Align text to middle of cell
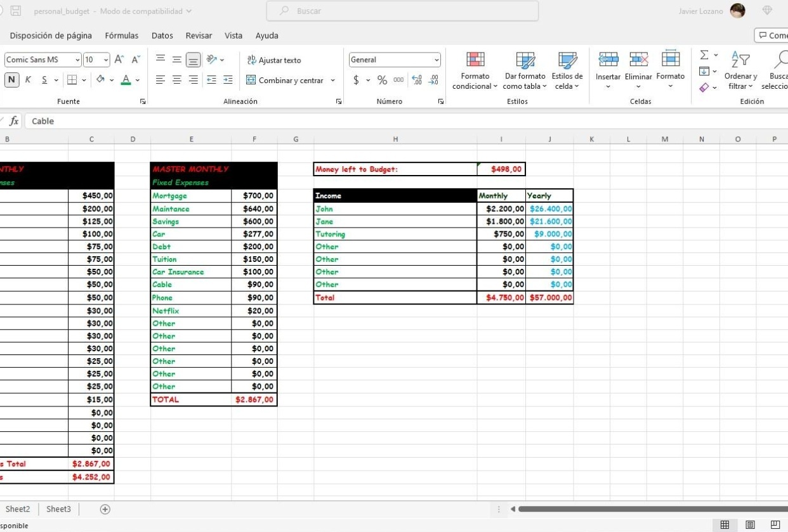The width and height of the screenshot is (788, 532). pos(177,60)
